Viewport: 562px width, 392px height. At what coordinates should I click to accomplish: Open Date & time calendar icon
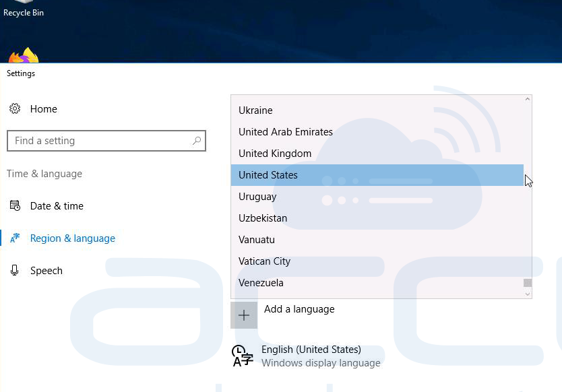(x=15, y=205)
